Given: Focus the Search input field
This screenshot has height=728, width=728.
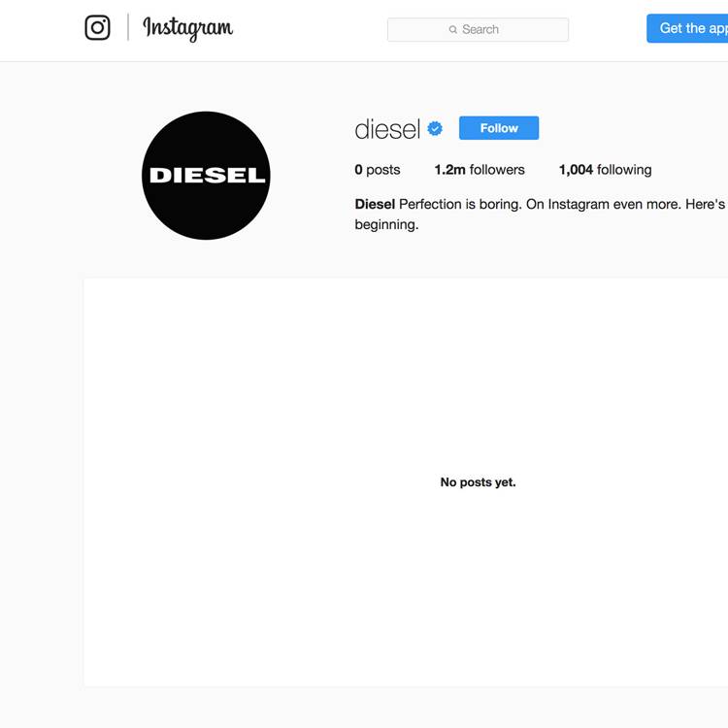Looking at the screenshot, I should coord(478,30).
